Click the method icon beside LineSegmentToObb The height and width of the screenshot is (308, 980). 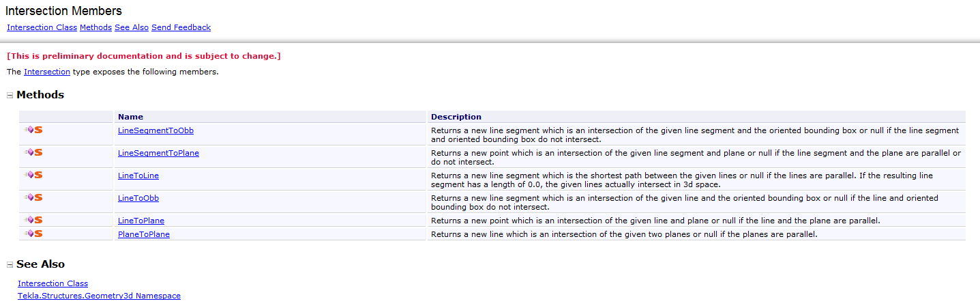click(34, 130)
